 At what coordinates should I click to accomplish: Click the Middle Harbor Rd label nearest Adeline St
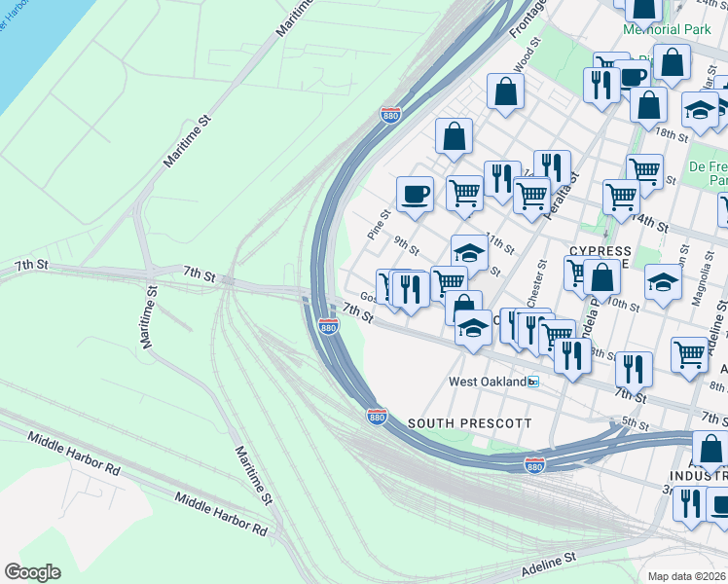[x=221, y=514]
